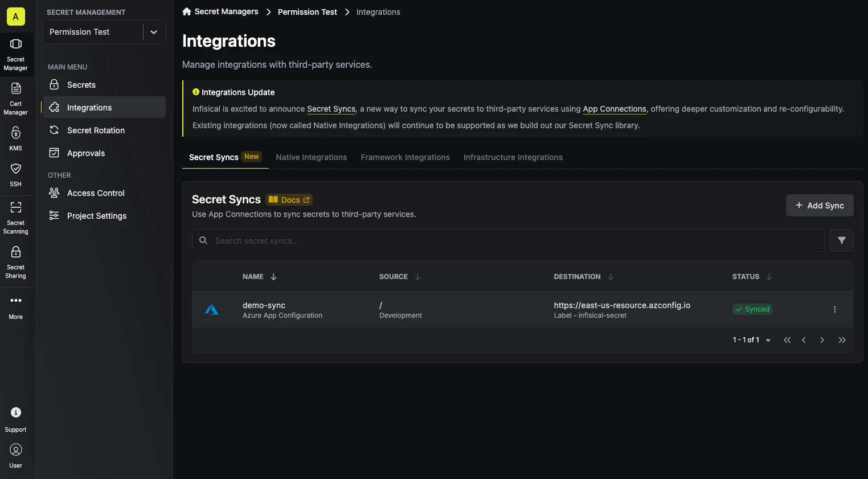The image size is (868, 479).
Task: Click the Synced status badge
Action: tap(752, 309)
